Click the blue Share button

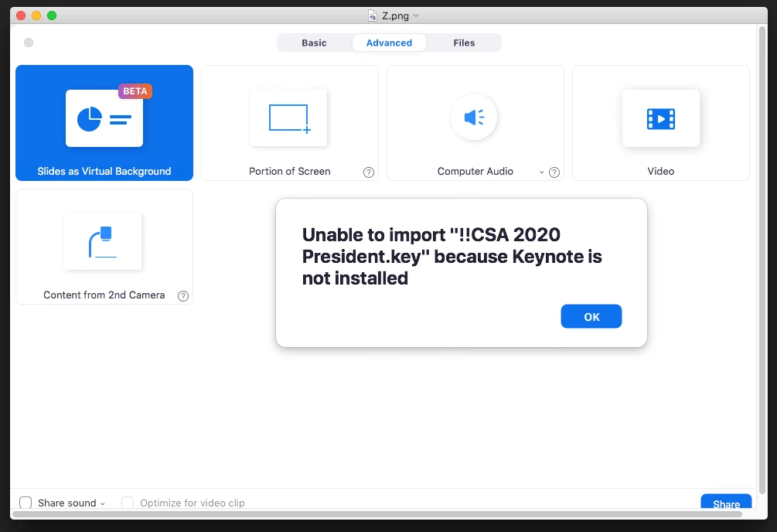coord(726,502)
